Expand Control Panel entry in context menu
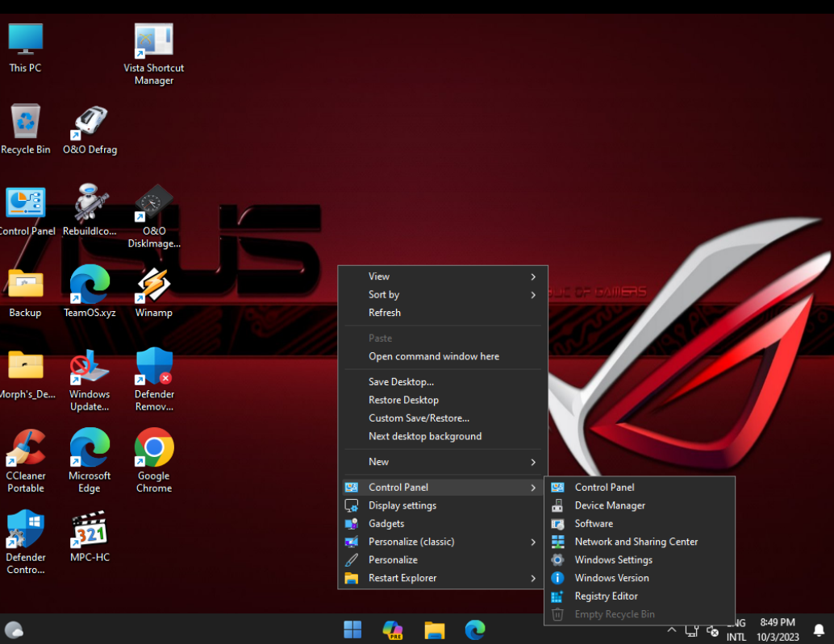Image resolution: width=834 pixels, height=644 pixels. pos(443,488)
